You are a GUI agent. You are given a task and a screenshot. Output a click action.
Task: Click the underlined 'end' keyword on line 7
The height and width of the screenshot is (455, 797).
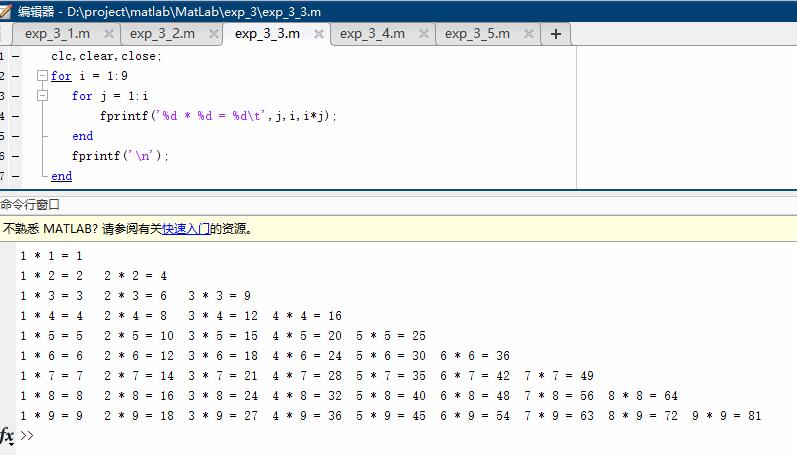tap(62, 176)
